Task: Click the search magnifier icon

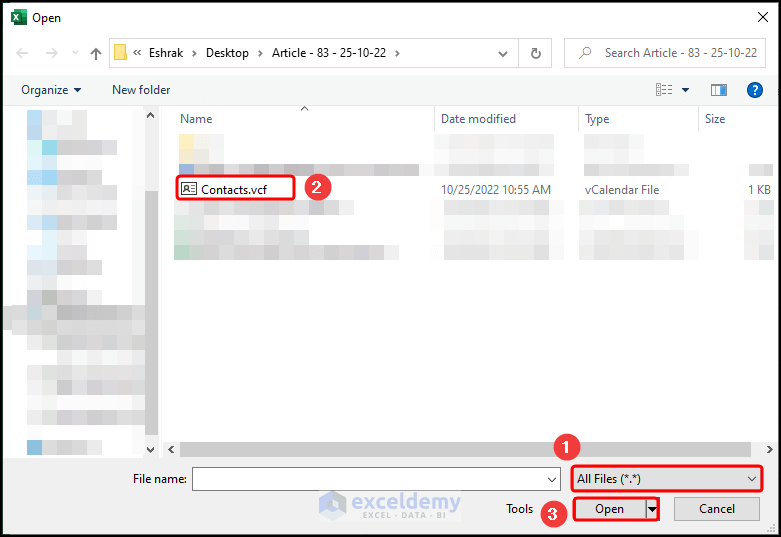Action: 585,52
